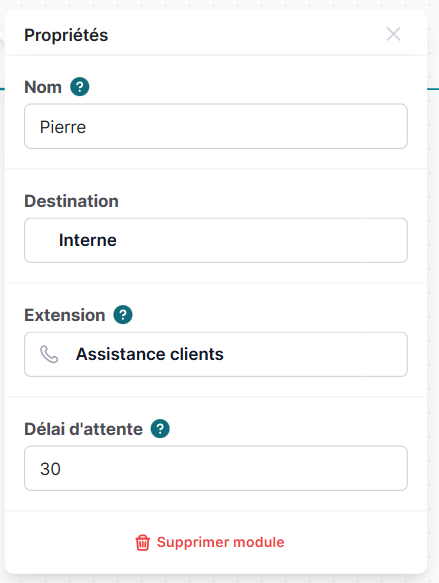This screenshot has width=439, height=583.
Task: Edit the Délai d'attente value 30
Action: tap(216, 468)
